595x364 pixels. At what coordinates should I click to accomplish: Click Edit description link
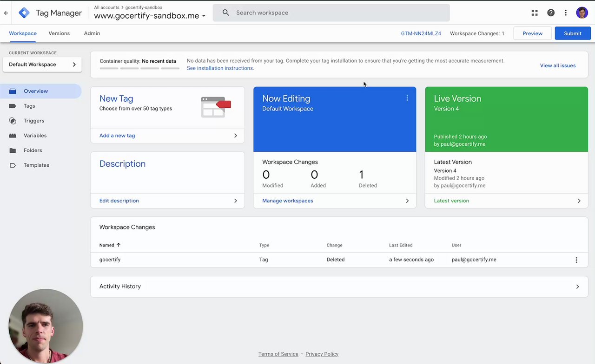(119, 201)
